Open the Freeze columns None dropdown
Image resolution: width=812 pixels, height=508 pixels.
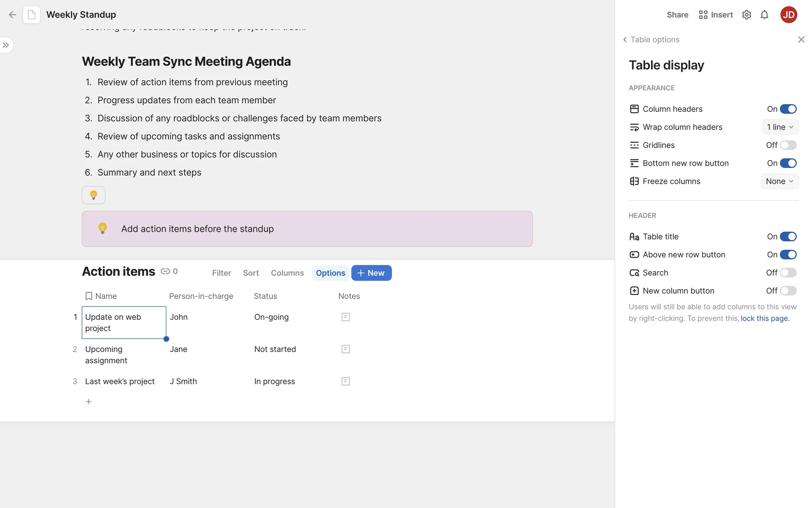(779, 181)
